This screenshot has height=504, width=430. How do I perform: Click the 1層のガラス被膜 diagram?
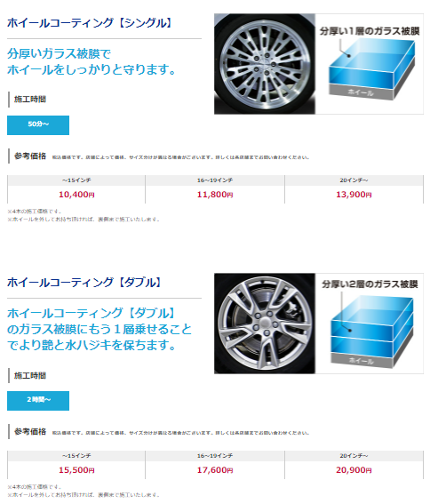click(x=370, y=64)
